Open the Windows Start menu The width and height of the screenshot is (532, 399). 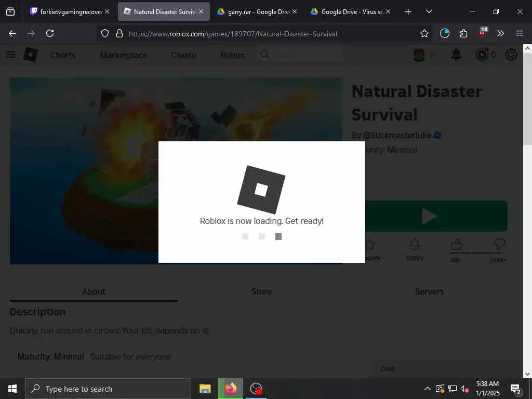tap(12, 389)
